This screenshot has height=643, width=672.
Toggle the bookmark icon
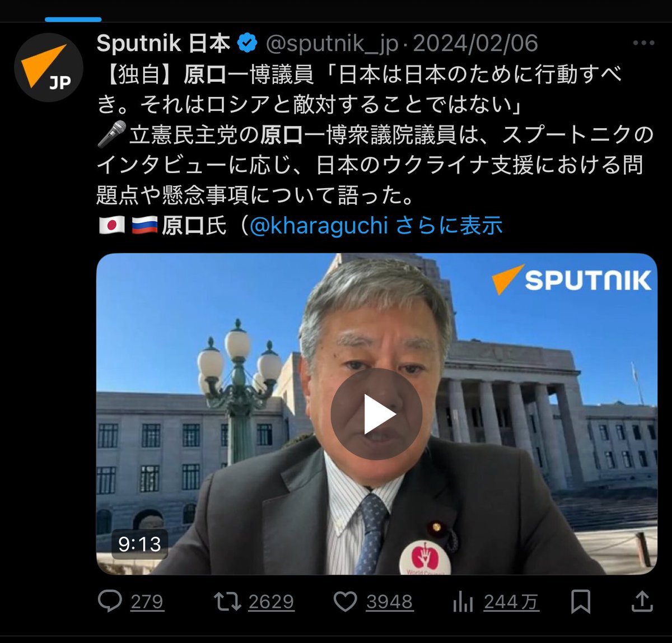(x=581, y=602)
